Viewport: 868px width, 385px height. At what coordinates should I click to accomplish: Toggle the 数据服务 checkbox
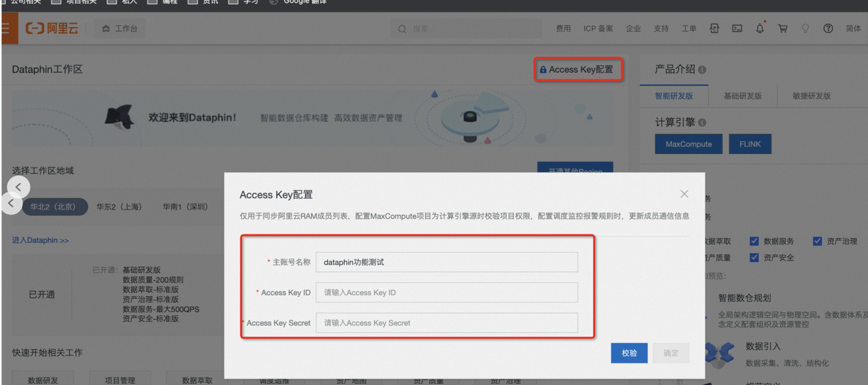(x=754, y=241)
